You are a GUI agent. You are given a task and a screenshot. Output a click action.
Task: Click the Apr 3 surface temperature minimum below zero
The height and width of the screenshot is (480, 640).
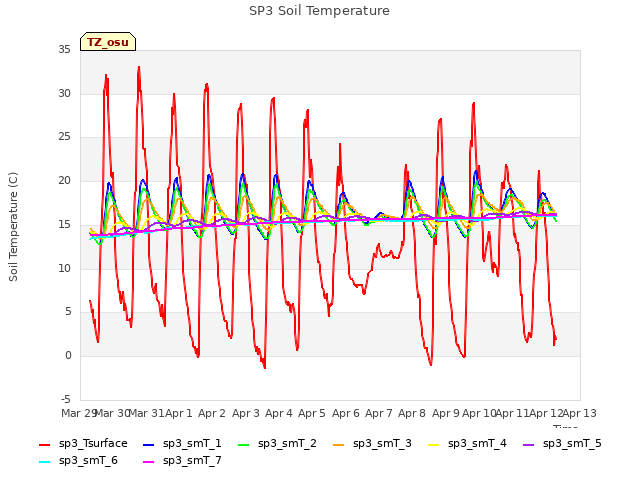coord(264,367)
